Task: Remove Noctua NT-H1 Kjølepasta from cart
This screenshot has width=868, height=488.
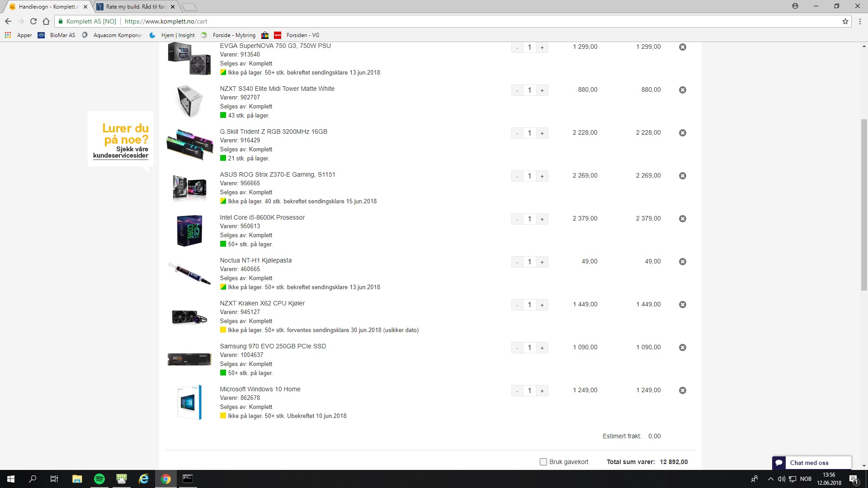Action: coord(683,262)
